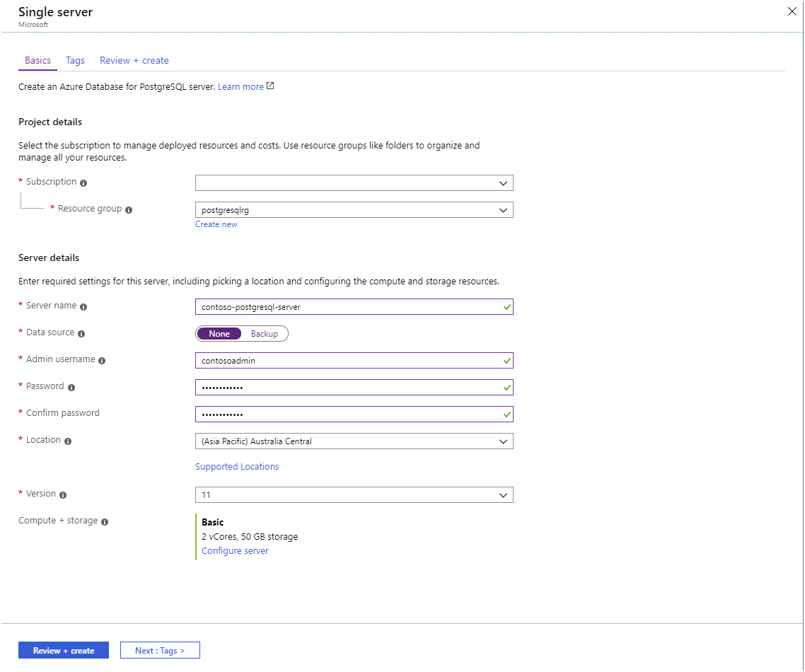Screen dimensions: 805x672
Task: Expand the Resource group dropdown
Action: click(x=354, y=210)
